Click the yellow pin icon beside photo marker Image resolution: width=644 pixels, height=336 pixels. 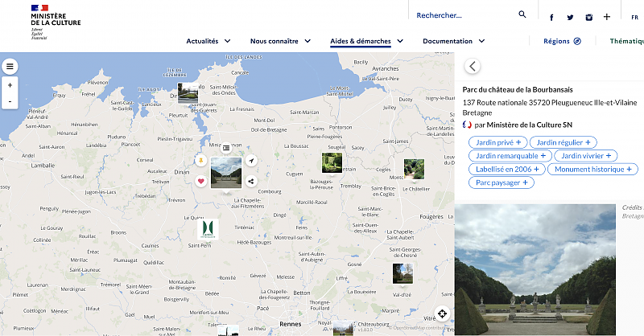click(200, 161)
